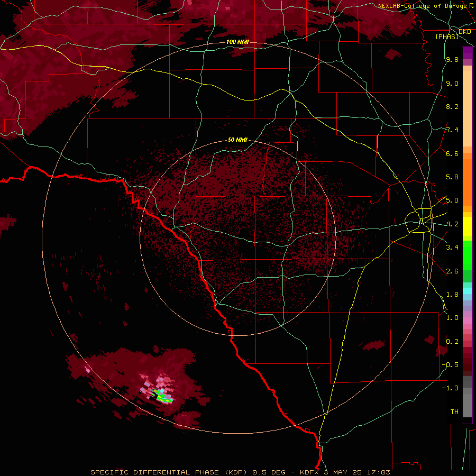The width and height of the screenshot is (476, 476).
Task: Click the 3.4 value on color scale
Action: point(452,248)
